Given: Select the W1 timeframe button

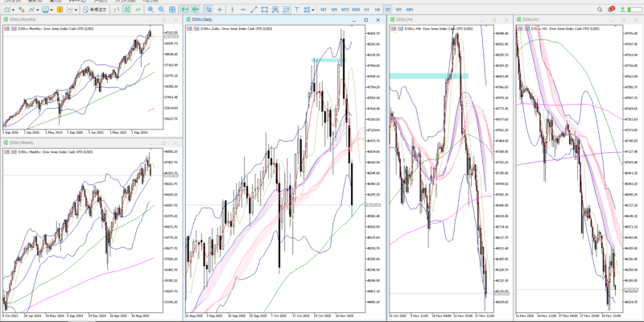Looking at the screenshot, I should (398, 9).
